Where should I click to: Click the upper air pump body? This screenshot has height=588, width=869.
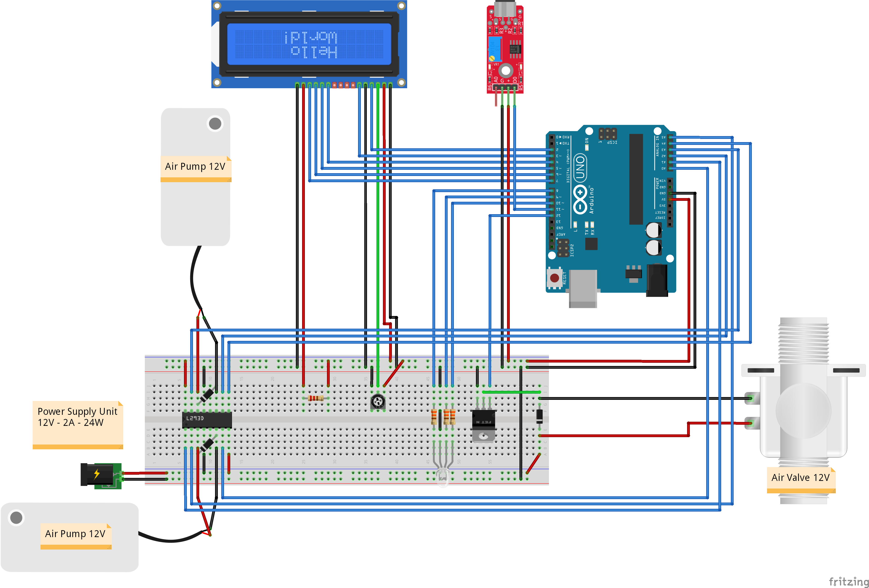click(195, 177)
